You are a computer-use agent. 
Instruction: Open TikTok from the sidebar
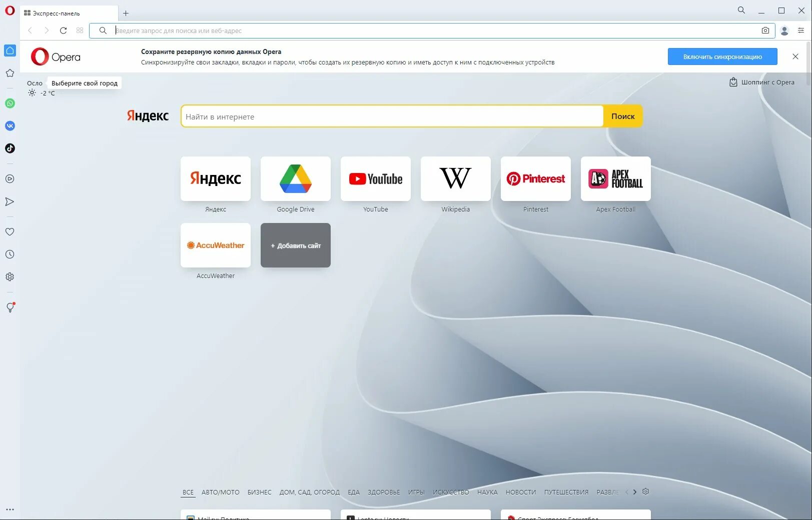click(10, 148)
